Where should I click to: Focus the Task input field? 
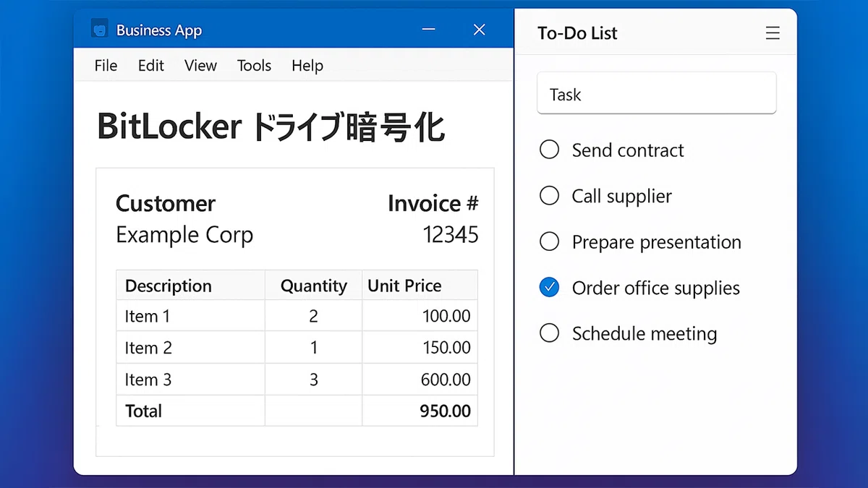point(657,93)
